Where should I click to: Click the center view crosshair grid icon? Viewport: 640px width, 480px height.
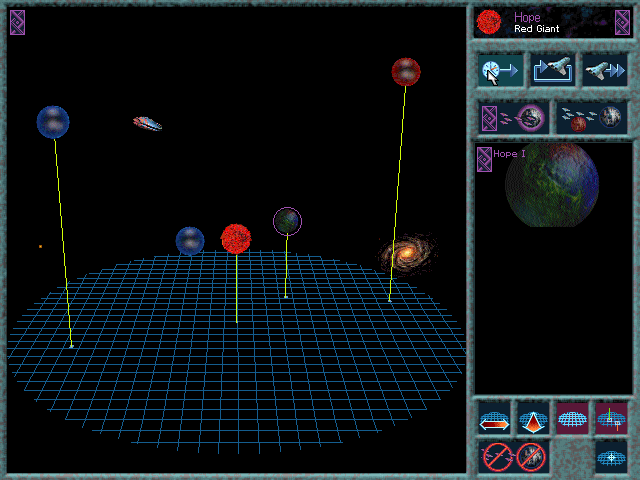[611, 457]
